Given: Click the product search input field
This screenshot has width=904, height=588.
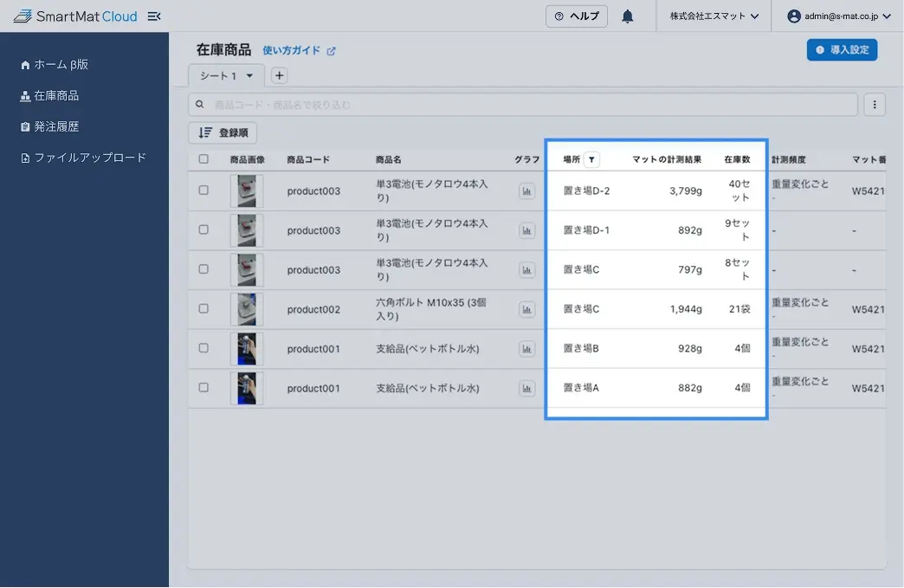Looking at the screenshot, I should click(x=523, y=104).
